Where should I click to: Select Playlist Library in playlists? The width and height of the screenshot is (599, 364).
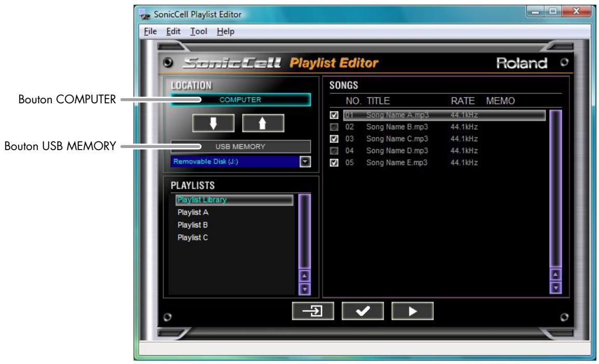pos(234,200)
